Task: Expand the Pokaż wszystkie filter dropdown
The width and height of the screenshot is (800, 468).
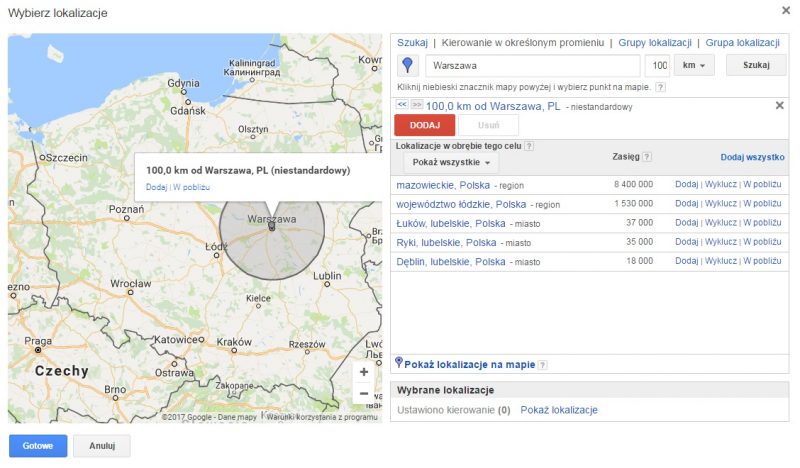Action: point(453,162)
